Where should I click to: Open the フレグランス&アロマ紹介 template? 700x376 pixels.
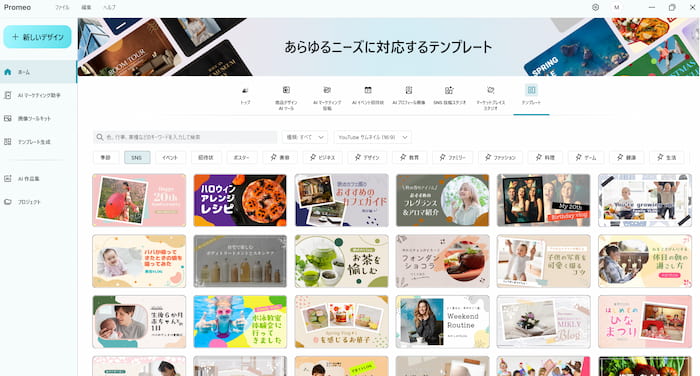[442, 200]
